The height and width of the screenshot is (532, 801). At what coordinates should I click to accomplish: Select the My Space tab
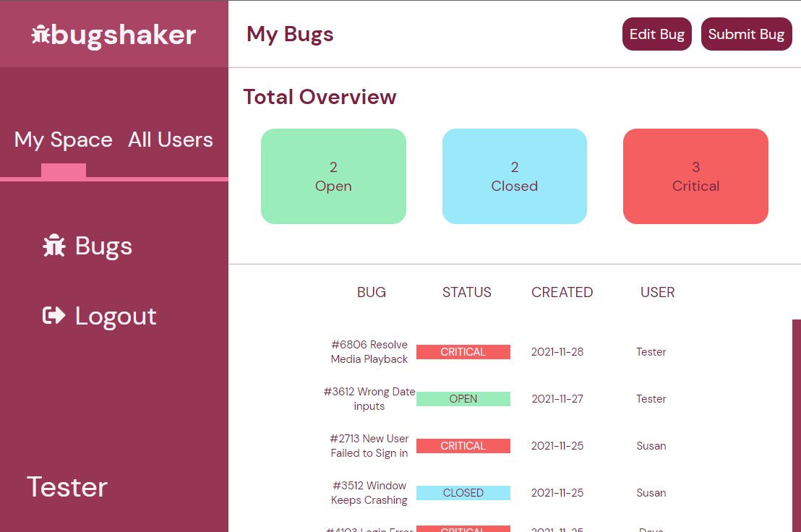pos(63,140)
